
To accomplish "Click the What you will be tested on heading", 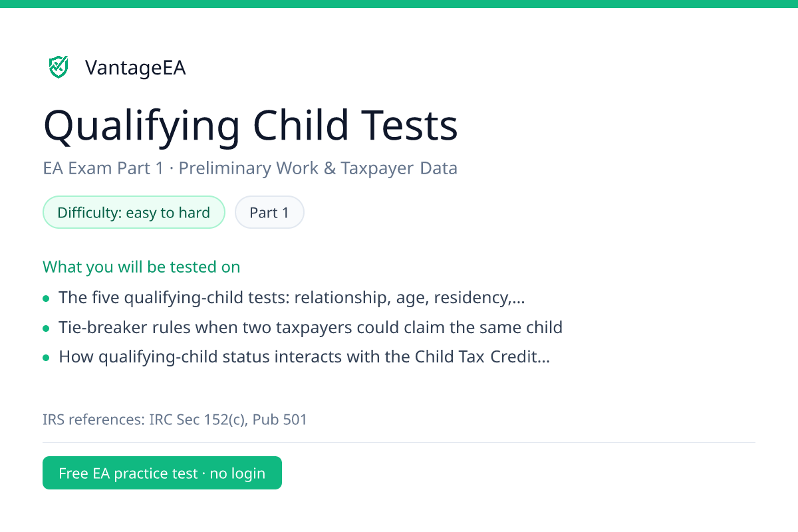I will point(142,267).
